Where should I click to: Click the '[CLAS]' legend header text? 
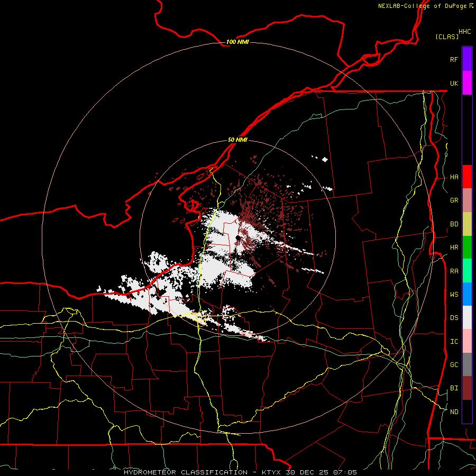pos(447,36)
